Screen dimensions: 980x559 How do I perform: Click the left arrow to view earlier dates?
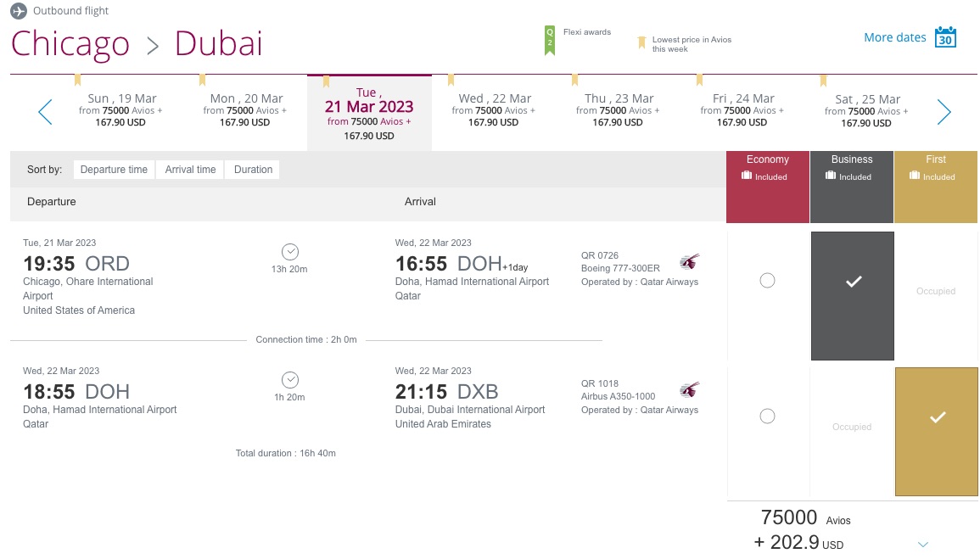(44, 111)
